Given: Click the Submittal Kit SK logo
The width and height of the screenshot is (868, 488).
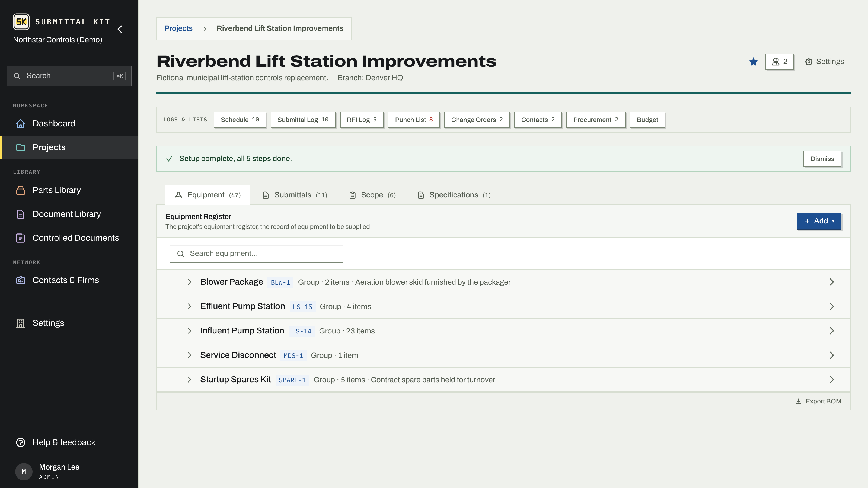Looking at the screenshot, I should [x=21, y=22].
